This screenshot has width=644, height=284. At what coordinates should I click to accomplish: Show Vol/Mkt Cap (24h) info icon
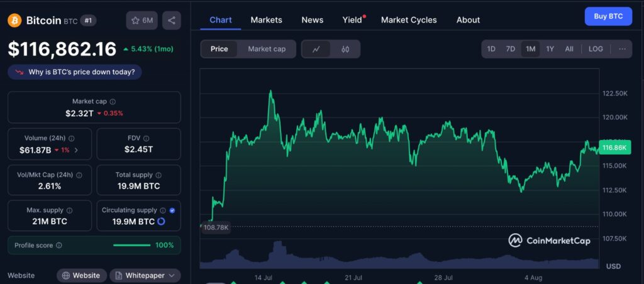pyautogui.click(x=79, y=175)
